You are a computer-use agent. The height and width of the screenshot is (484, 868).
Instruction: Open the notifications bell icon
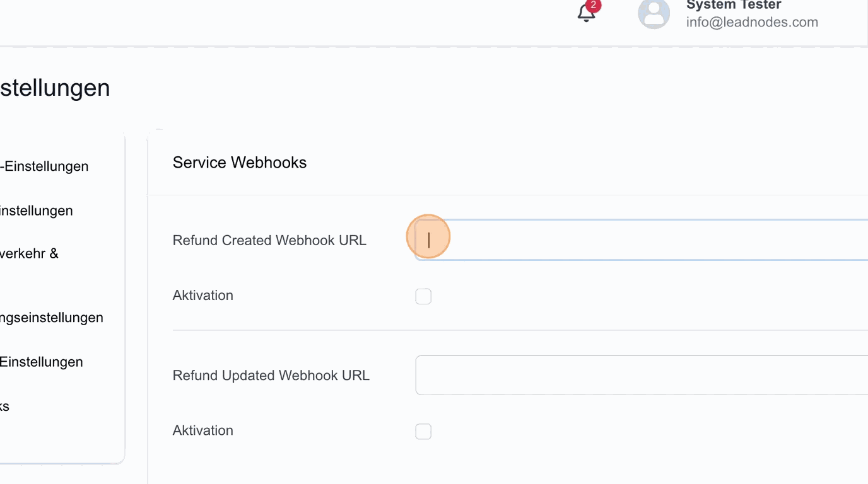pos(587,13)
